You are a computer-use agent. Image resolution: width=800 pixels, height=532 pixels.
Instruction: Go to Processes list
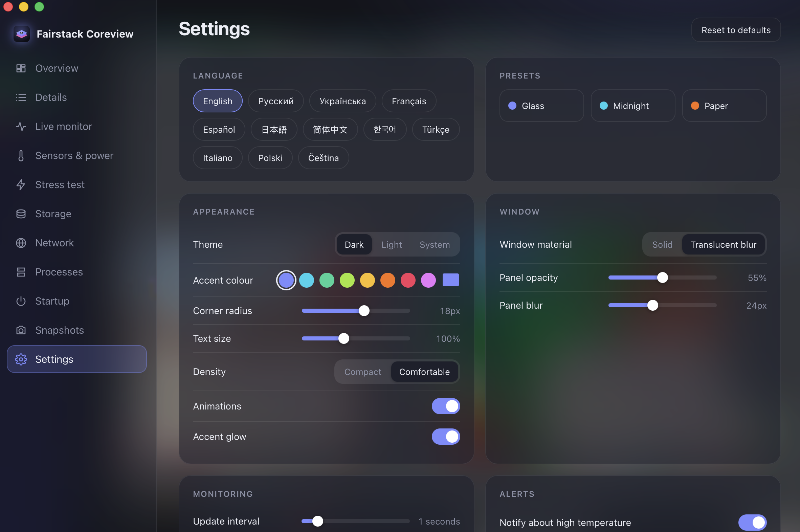pyautogui.click(x=77, y=272)
